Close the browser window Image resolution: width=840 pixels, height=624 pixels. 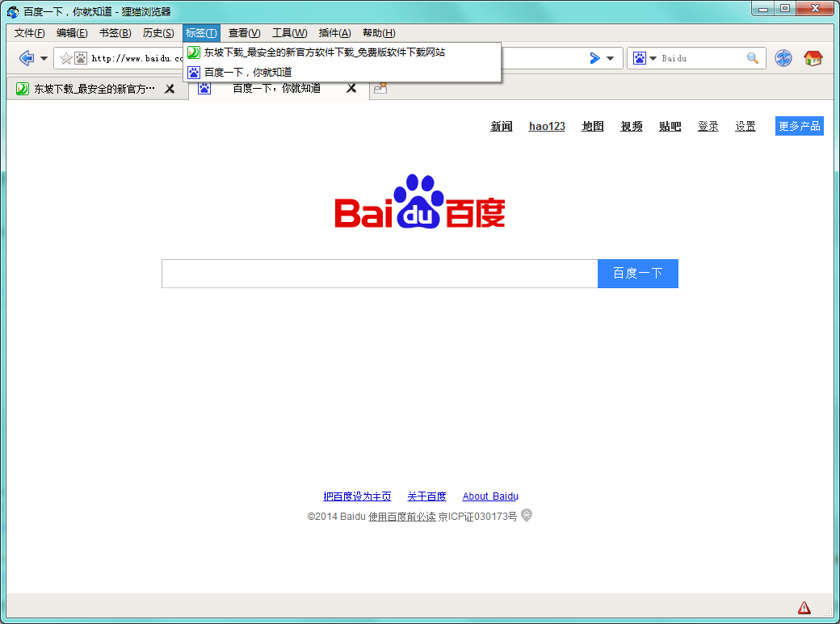coord(815,9)
